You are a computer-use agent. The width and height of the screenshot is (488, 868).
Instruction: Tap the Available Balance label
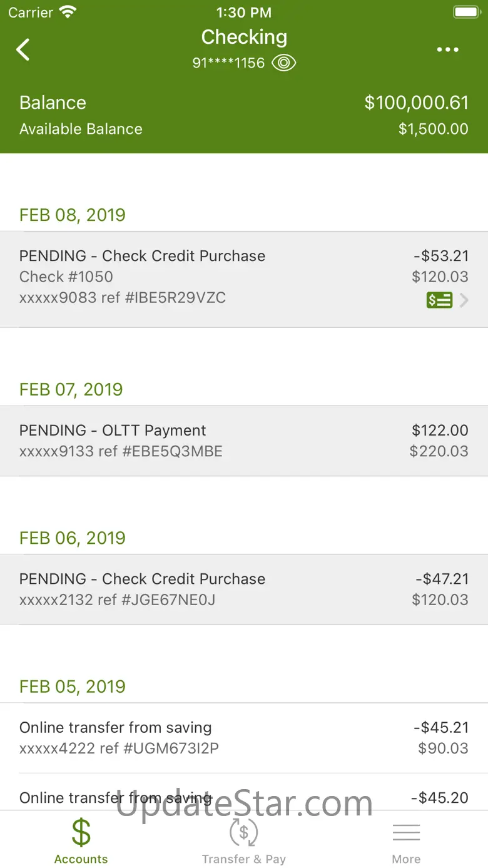click(81, 129)
